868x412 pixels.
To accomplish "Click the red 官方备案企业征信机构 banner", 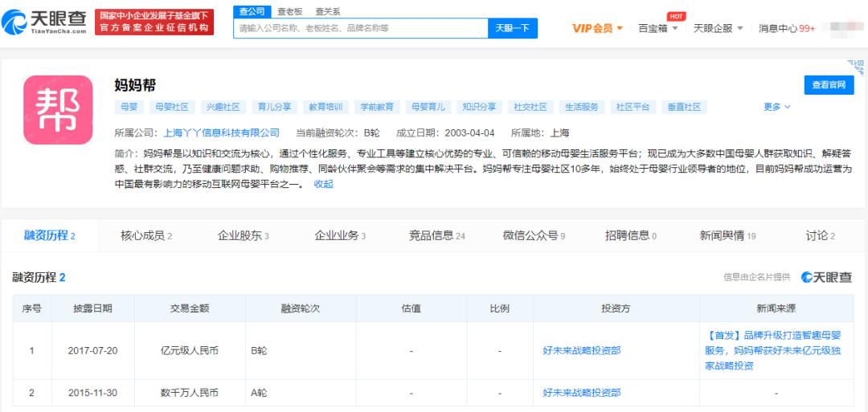I will pos(154,22).
